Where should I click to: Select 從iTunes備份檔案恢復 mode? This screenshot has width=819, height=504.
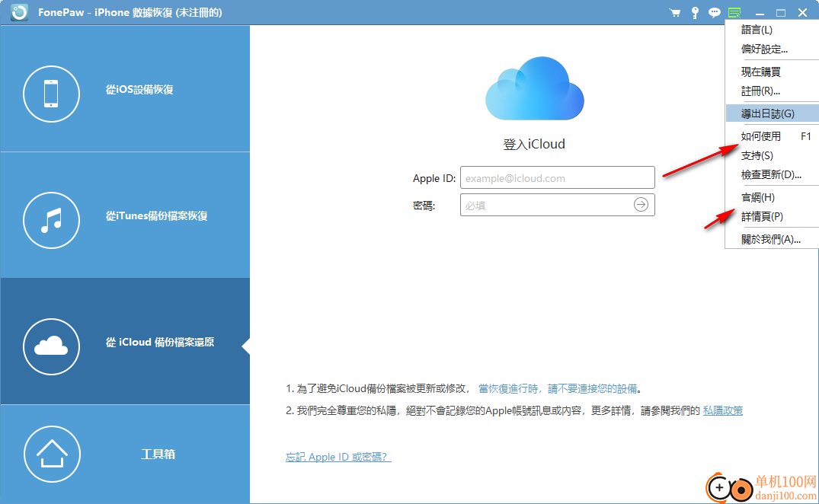tap(126, 215)
